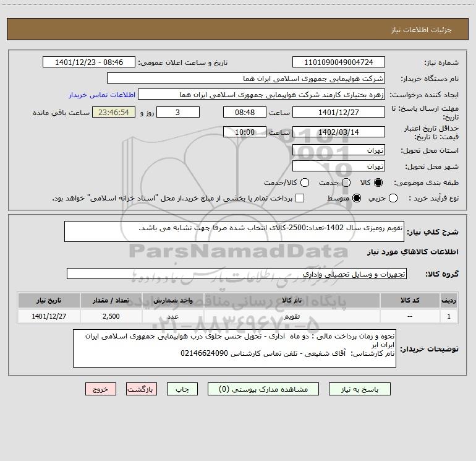Select the متوسط purchase type radio

click(x=357, y=198)
